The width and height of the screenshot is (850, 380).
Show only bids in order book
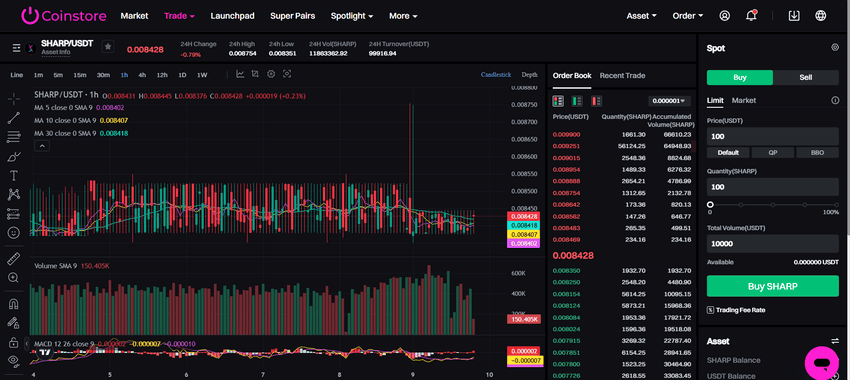click(x=577, y=101)
